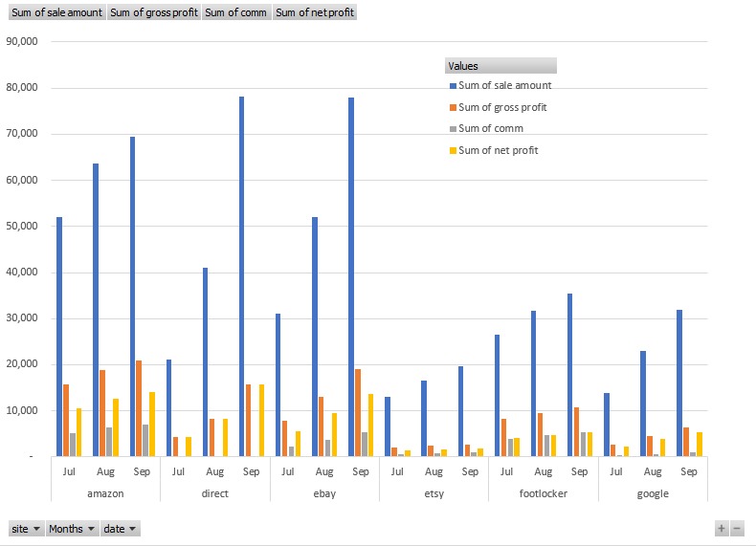756x546 pixels.
Task: Select direct Sep yellow net profit bar
Action: pos(262,420)
